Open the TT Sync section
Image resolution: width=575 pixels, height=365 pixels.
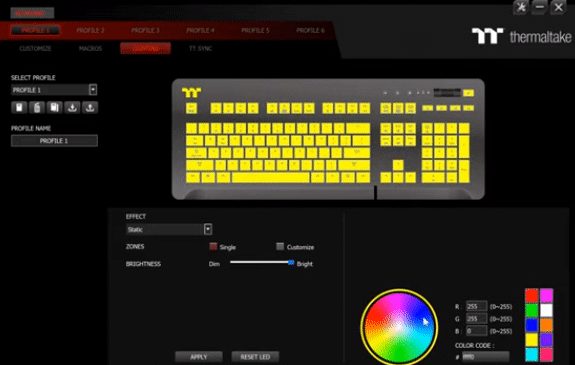(200, 48)
